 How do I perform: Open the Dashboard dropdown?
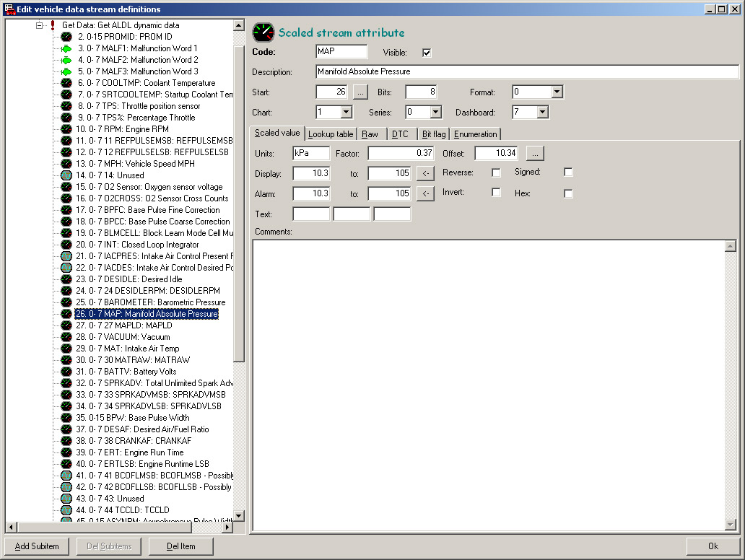click(x=542, y=113)
